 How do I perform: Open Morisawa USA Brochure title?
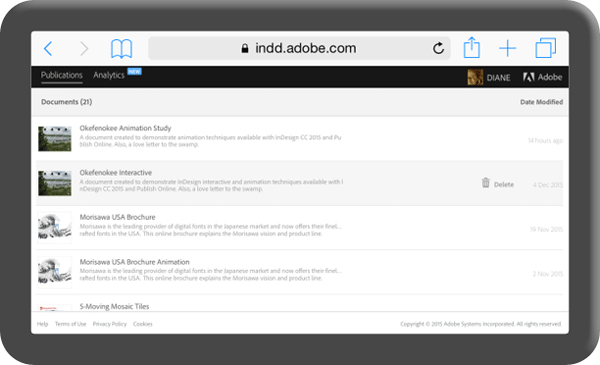[117, 217]
